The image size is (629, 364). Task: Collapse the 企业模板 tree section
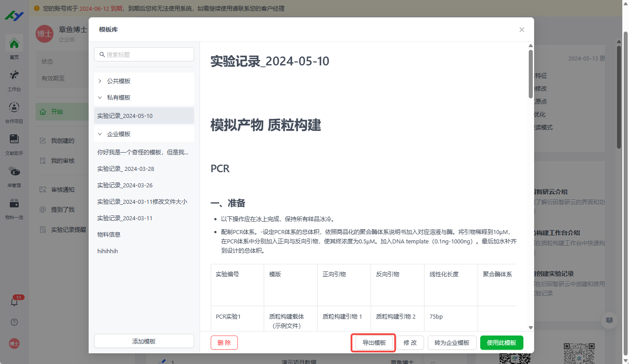click(x=100, y=134)
